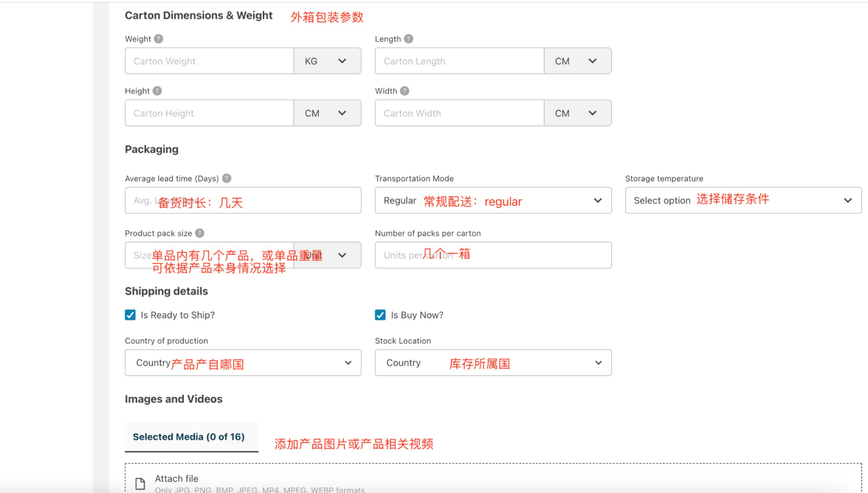Screen dimensions: 868x493
Task: Expand the Stock Location country dropdown
Action: [x=492, y=363]
